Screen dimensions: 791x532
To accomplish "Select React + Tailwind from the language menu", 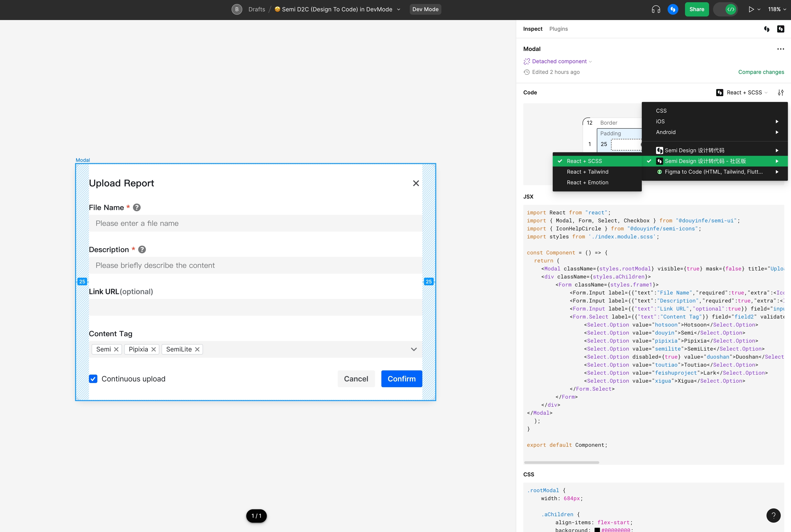I will click(x=588, y=172).
